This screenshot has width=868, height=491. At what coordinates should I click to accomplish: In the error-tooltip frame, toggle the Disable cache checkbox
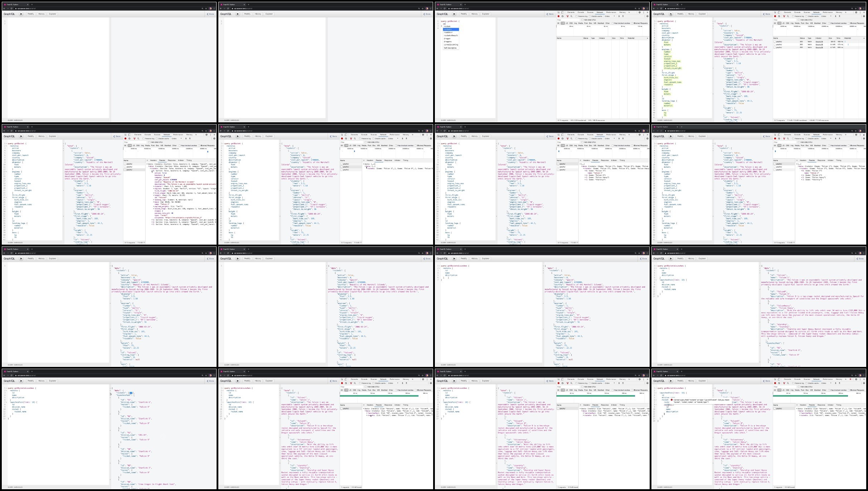coord(806,383)
